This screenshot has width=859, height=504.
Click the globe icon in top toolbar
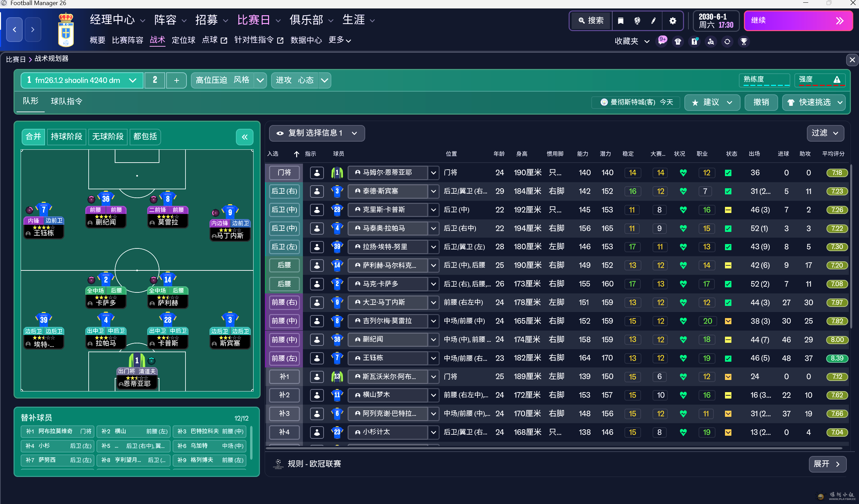click(637, 21)
